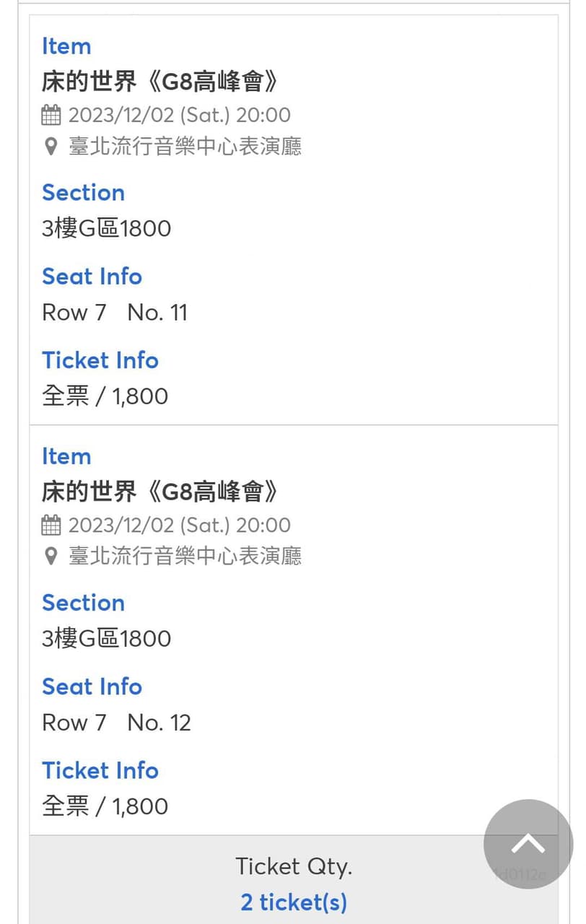Click second ticket's price 全票 / 1,800
Image resolution: width=586 pixels, height=924 pixels.
[105, 806]
